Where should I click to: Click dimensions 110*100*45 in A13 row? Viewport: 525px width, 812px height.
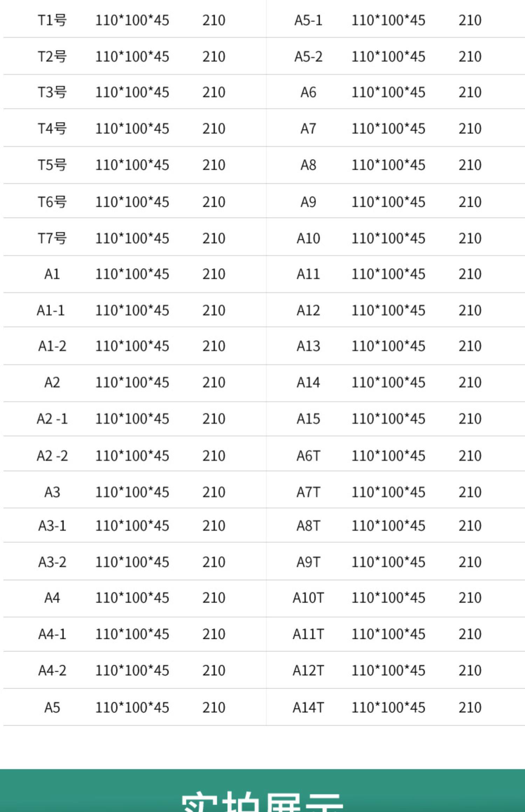click(388, 346)
